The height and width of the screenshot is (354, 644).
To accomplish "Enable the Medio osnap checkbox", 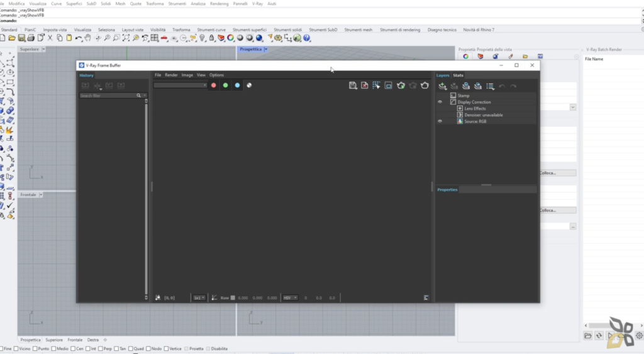I will [54, 349].
